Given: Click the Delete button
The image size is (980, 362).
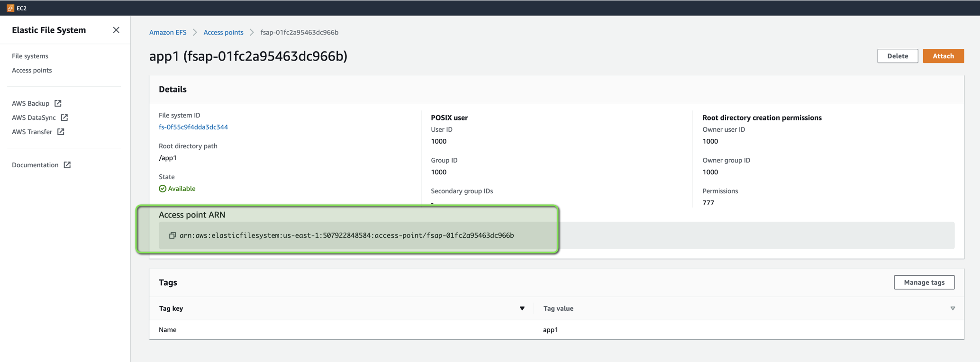Looking at the screenshot, I should [898, 56].
